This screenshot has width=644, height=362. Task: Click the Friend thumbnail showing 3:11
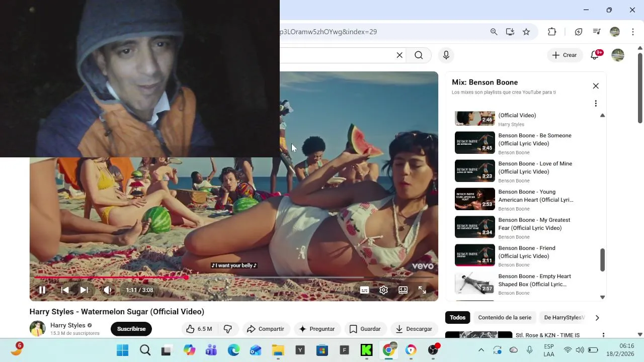[x=475, y=255]
